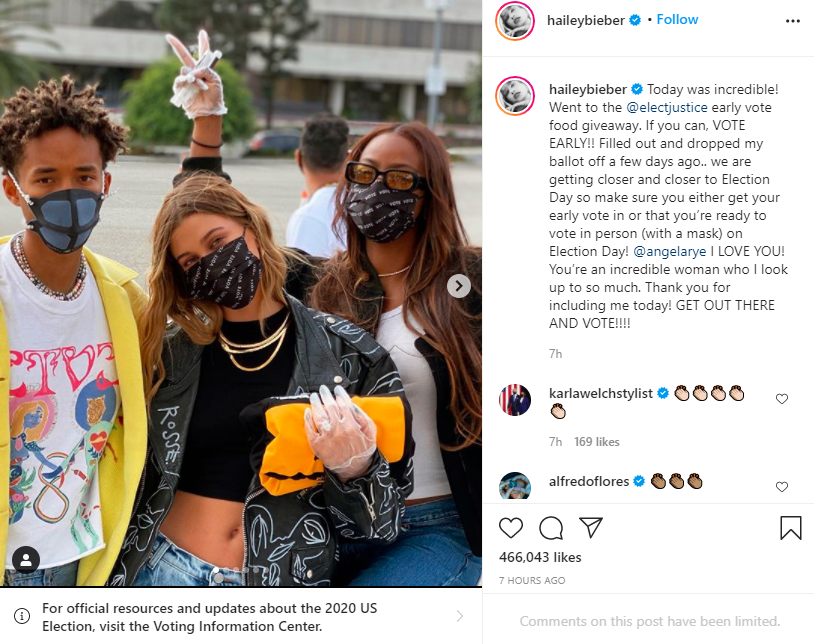Like the post with the heart icon

tap(510, 528)
